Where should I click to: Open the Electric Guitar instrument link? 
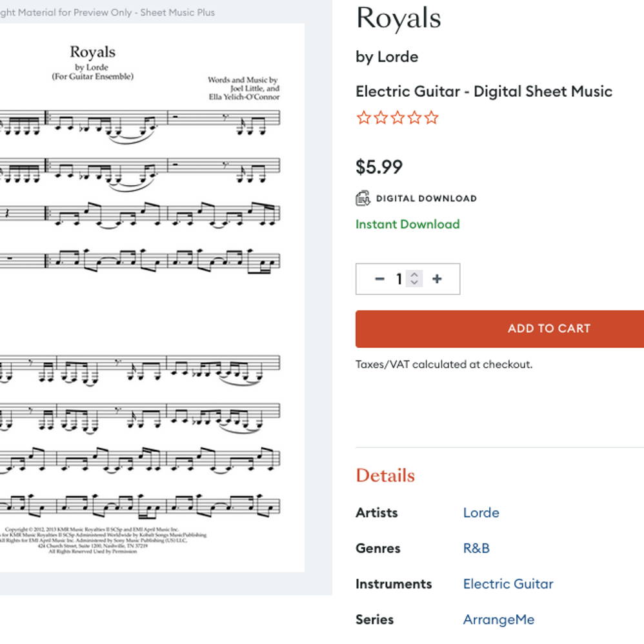tap(508, 583)
